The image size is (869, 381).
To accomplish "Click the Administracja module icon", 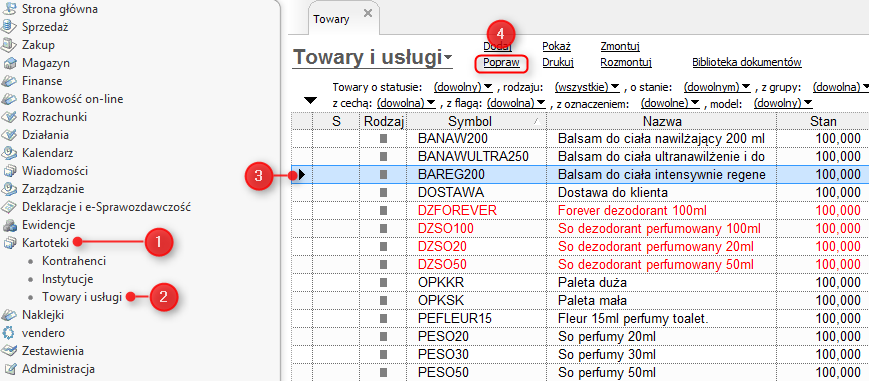I will 9,369.
